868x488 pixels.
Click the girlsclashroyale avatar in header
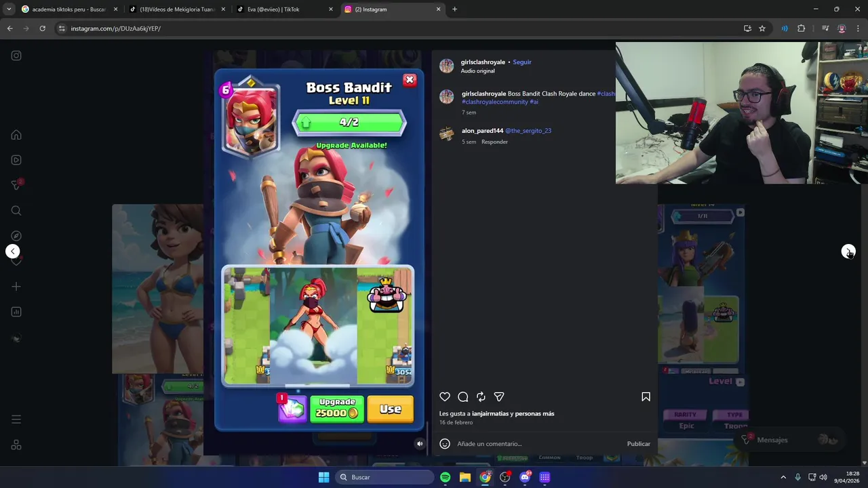(x=446, y=66)
